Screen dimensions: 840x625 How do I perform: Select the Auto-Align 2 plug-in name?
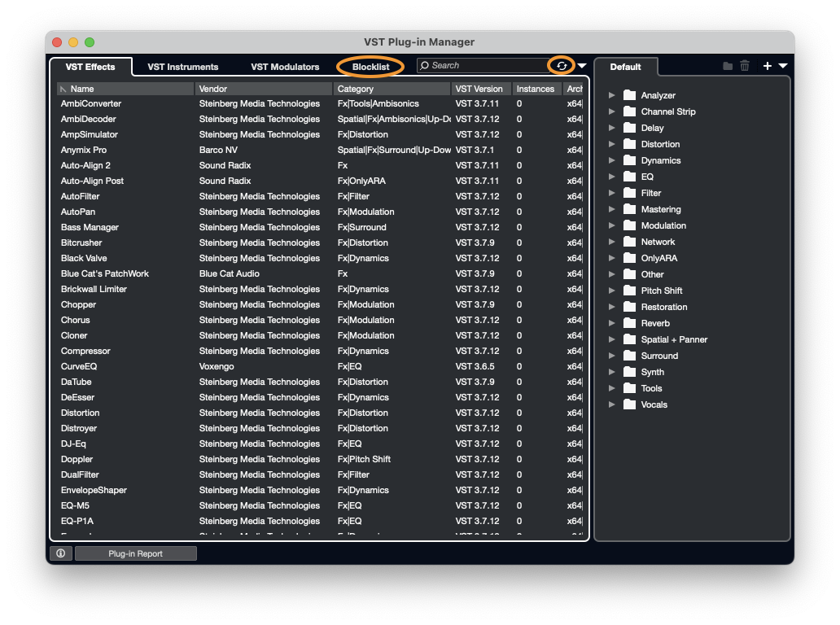85,165
